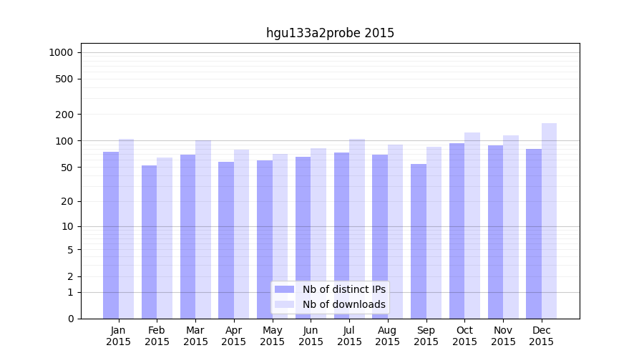Click the chart title hgu133a2probe 2015
644x358 pixels.
click(x=330, y=33)
